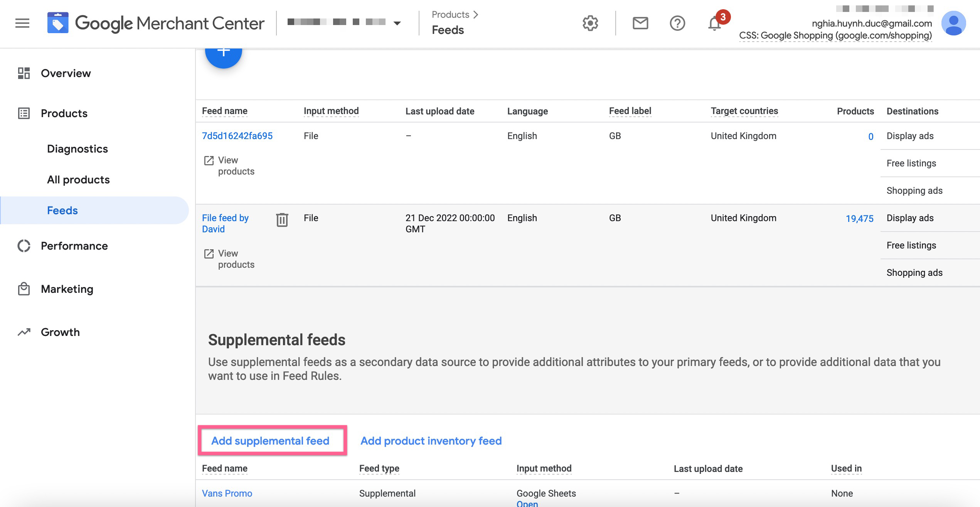
Task: Click the Marketing bag icon in sidebar
Action: (x=24, y=289)
